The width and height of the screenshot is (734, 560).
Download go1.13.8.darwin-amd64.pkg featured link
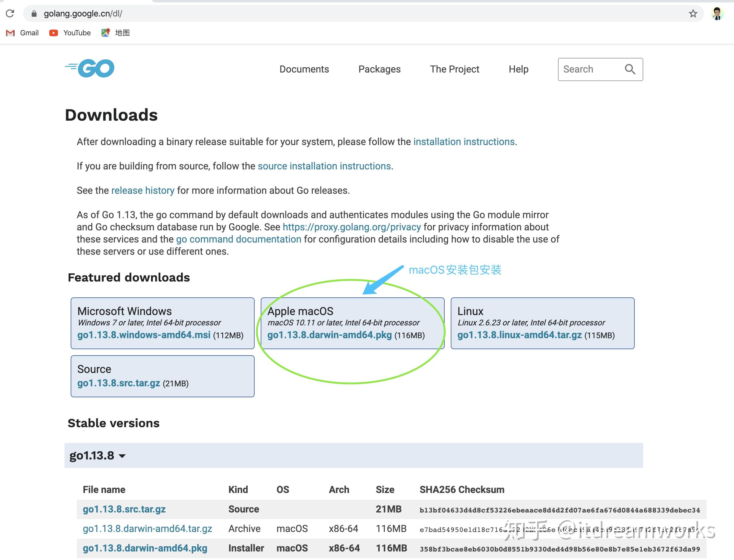point(329,335)
